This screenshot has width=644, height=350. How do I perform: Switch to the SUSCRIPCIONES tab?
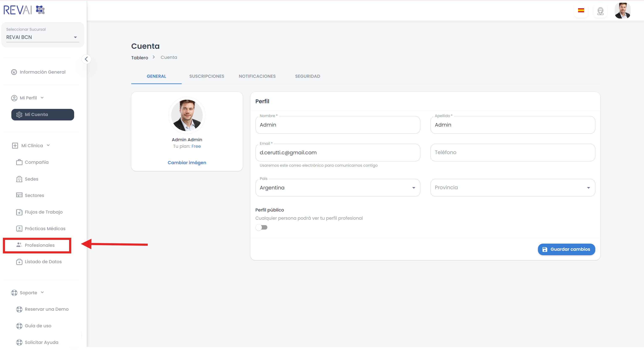click(206, 76)
